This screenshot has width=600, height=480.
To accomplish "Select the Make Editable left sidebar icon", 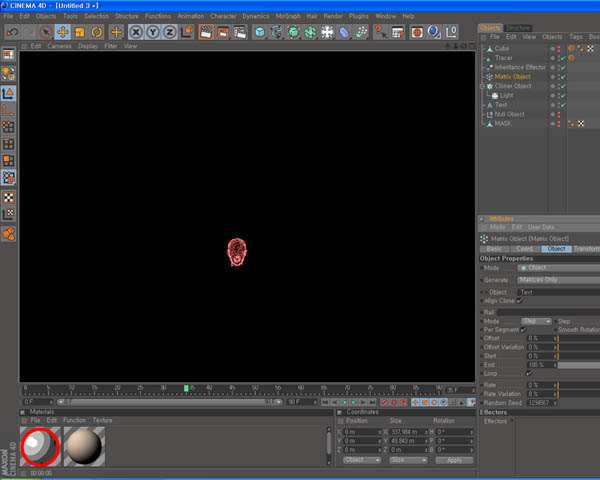I will tap(8, 73).
